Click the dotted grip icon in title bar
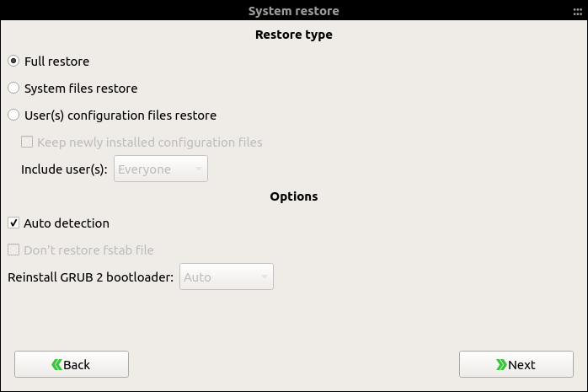The width and height of the screenshot is (588, 392). [578, 12]
